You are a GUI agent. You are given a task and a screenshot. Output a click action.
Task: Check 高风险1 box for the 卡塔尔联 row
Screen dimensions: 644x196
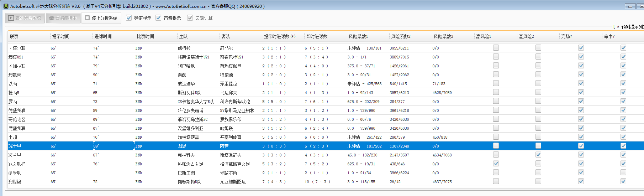point(496,48)
